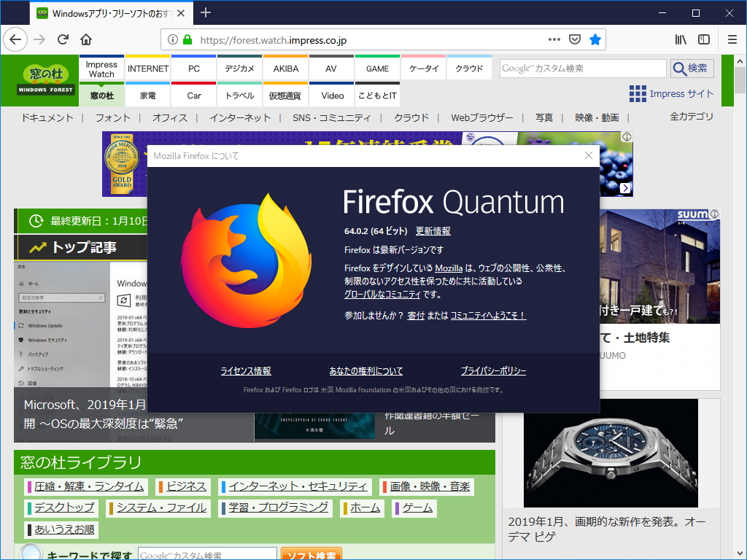Open the Firefox hamburger menu
The width and height of the screenshot is (747, 560).
732,40
